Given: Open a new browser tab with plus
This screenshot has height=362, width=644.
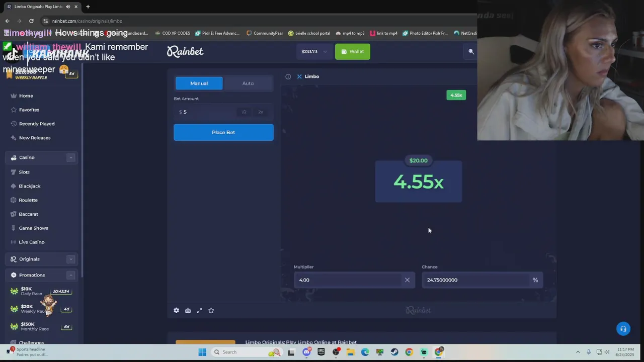Looking at the screenshot, I should (x=88, y=7).
